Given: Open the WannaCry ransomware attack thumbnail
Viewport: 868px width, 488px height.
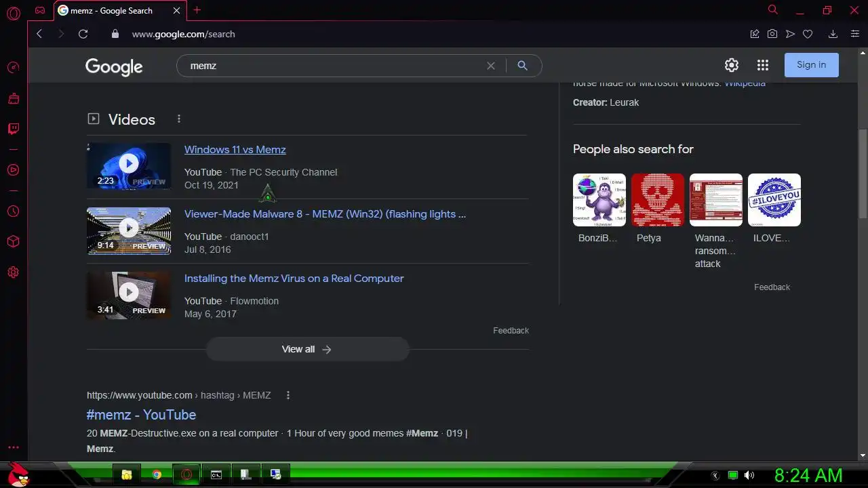Looking at the screenshot, I should [716, 200].
